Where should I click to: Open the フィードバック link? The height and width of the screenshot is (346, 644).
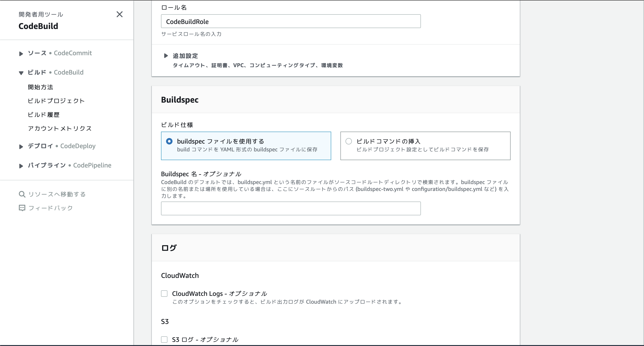[51, 208]
